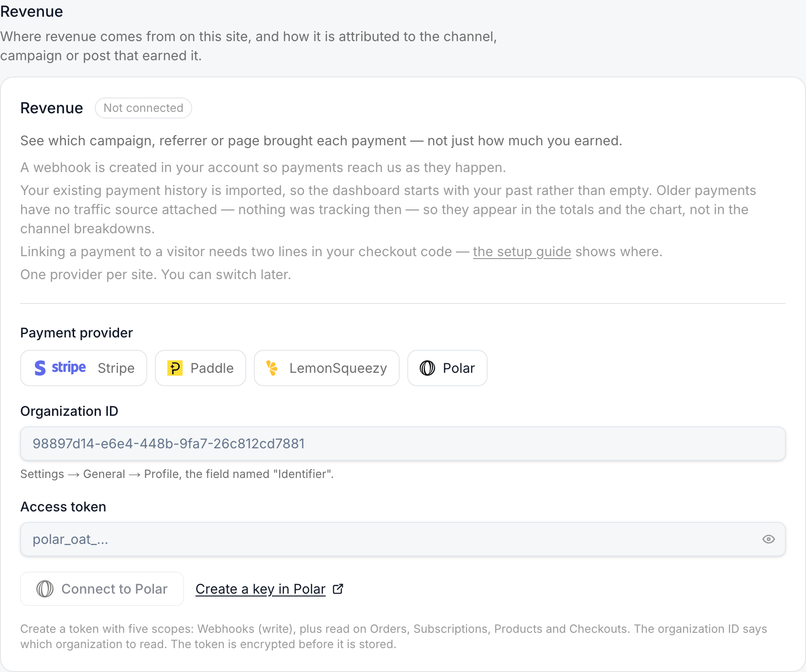Focus the Access token input field
This screenshot has width=806, height=672.
pyautogui.click(x=403, y=539)
